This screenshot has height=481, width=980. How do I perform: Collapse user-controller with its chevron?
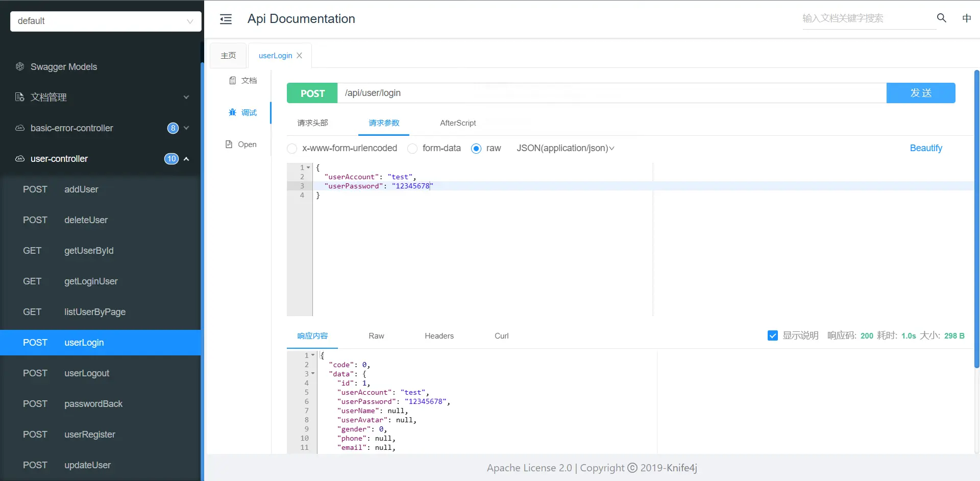[x=186, y=159]
